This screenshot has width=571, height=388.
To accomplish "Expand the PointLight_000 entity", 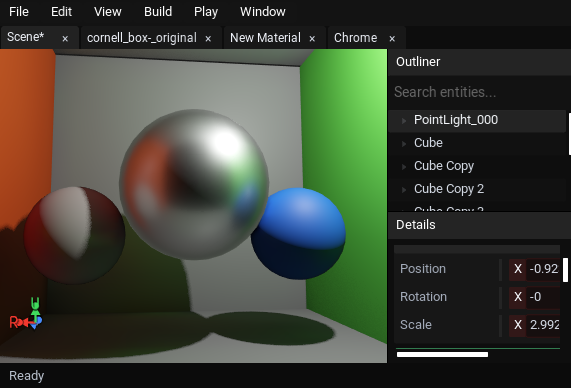I will point(404,120).
